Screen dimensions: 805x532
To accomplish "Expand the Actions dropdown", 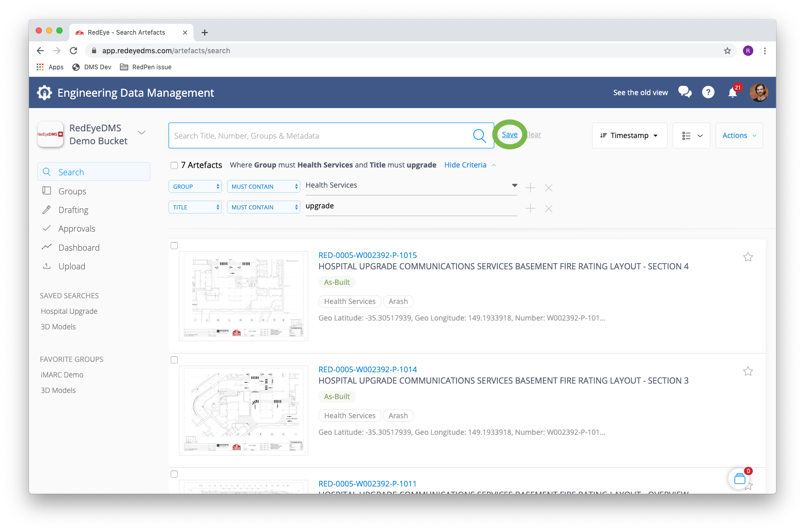I will pyautogui.click(x=739, y=135).
